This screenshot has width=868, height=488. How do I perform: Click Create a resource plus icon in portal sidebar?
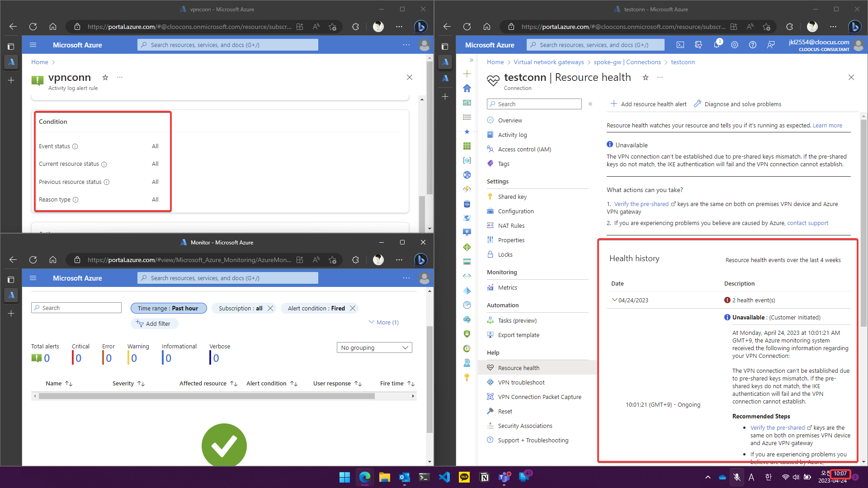(x=467, y=74)
